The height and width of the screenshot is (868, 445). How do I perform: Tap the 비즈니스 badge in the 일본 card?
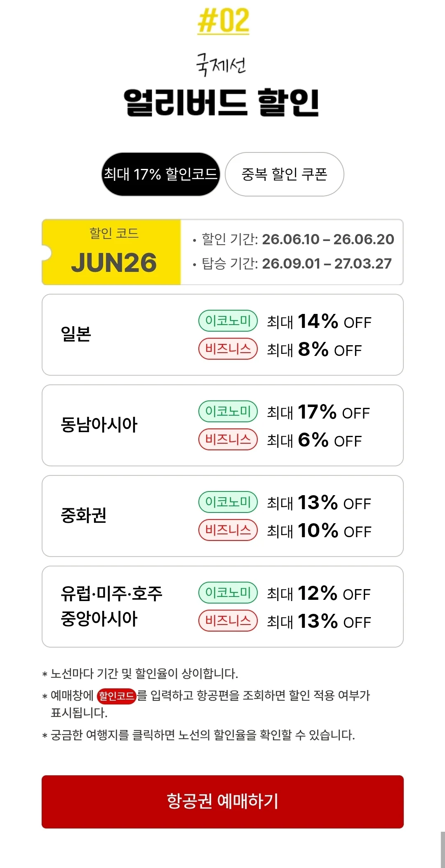pos(228,349)
